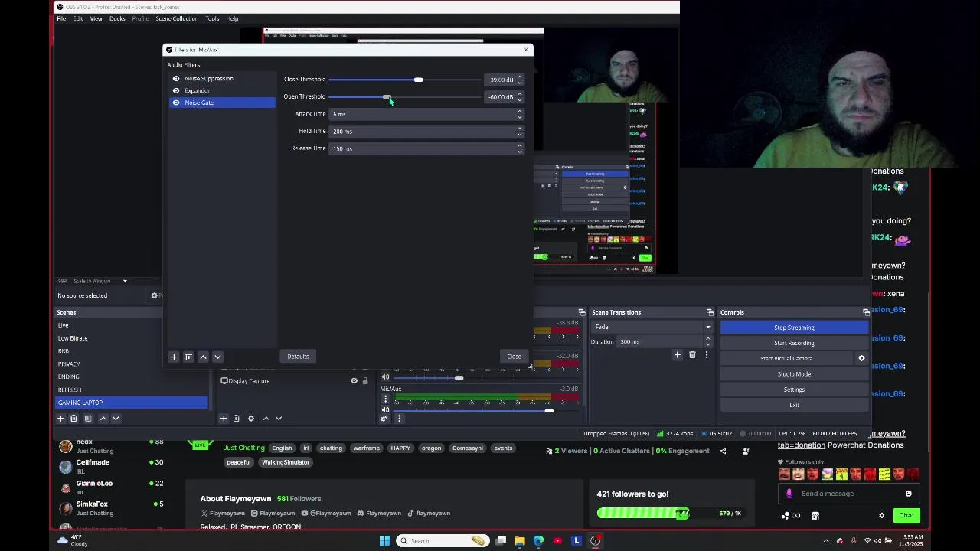Remove the transition with the trash icon
The height and width of the screenshot is (551, 980).
[x=692, y=354]
